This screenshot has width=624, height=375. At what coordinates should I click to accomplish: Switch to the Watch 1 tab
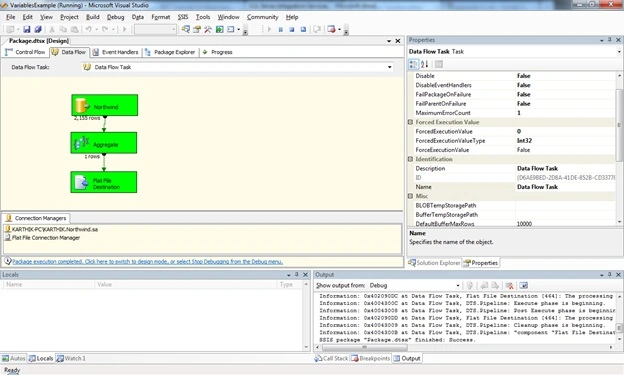[x=71, y=358]
